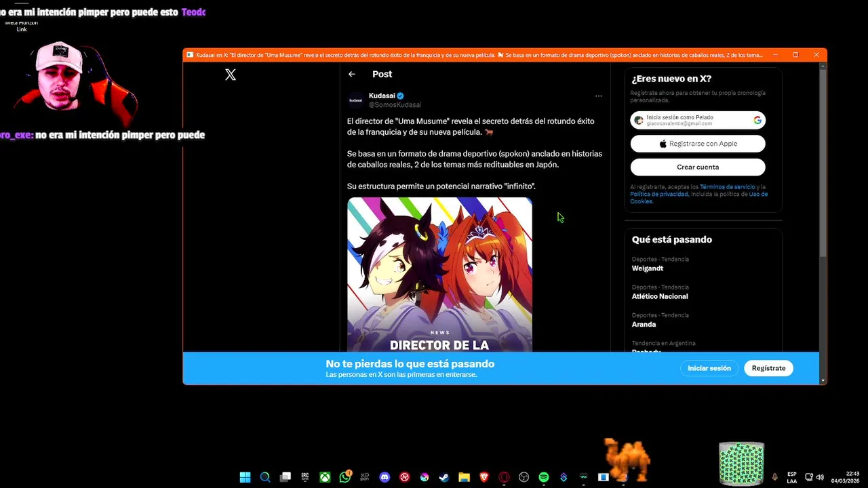
Task: Click Kudasai's verified badge
Action: pyautogui.click(x=400, y=96)
